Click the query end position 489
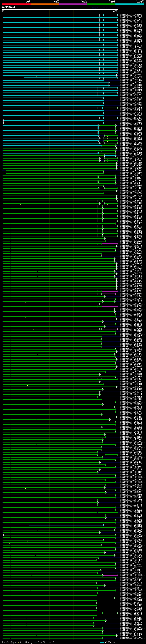This screenshot has width=146, height=644. click(x=115, y=11)
